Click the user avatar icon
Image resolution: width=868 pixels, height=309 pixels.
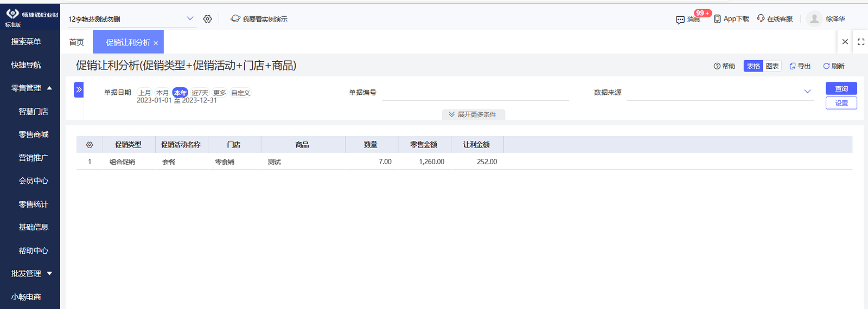(814, 19)
